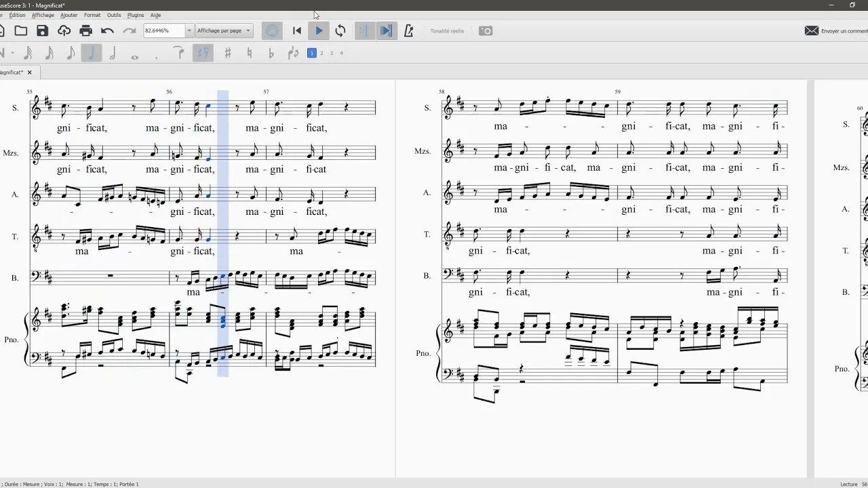Print the score with the printer icon
This screenshot has height=488, width=868.
click(85, 30)
